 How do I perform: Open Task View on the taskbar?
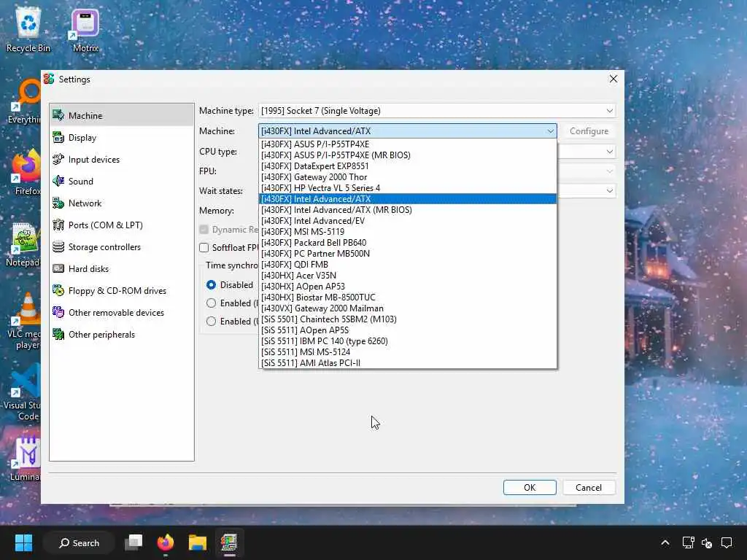pos(133,542)
